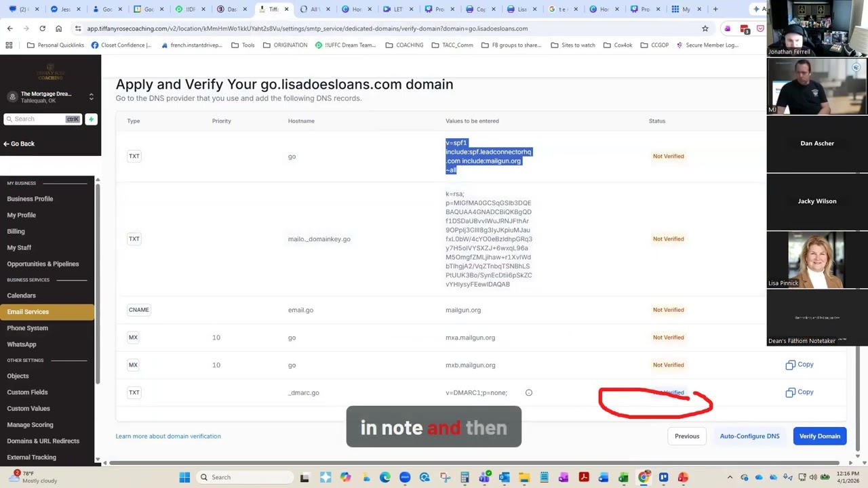Open Adobe Acrobat from the taskbar

tap(584, 477)
